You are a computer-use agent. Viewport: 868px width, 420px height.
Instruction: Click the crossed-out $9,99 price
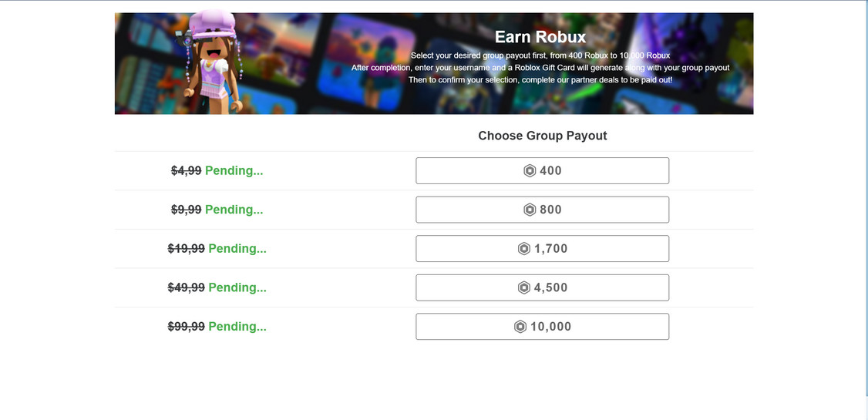point(186,210)
